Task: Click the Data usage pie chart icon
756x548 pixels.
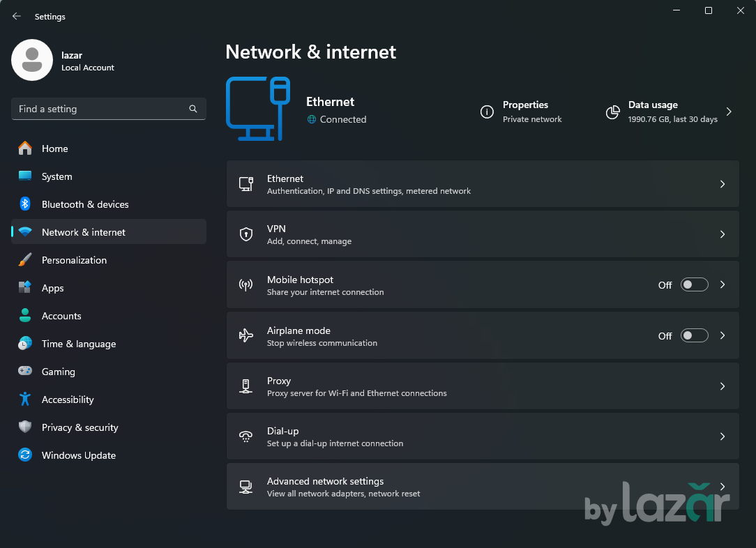Action: 612,112
